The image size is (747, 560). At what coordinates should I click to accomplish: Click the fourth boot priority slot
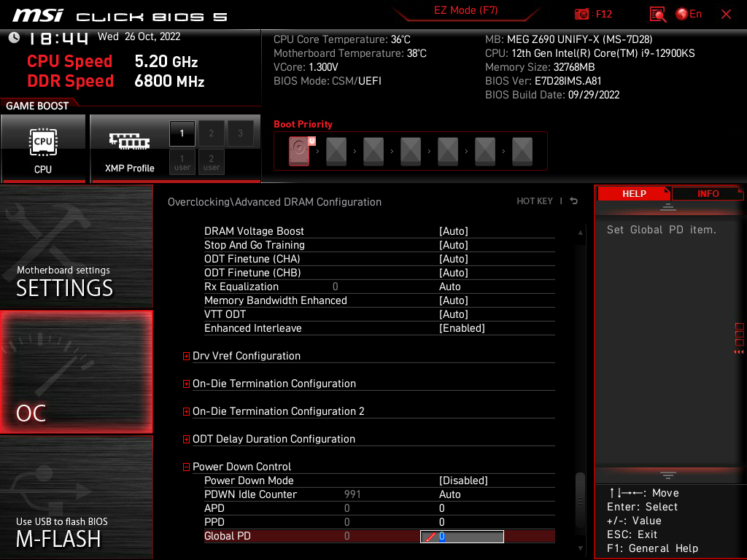411,151
